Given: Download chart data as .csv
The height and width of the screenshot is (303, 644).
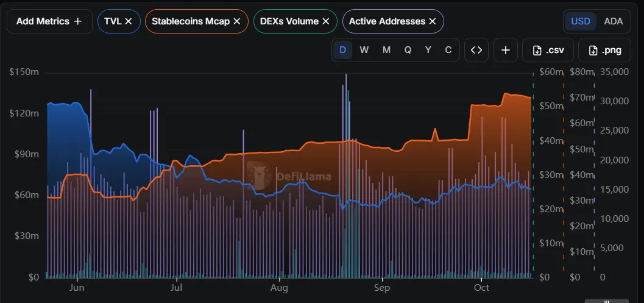Looking at the screenshot, I should point(548,50).
